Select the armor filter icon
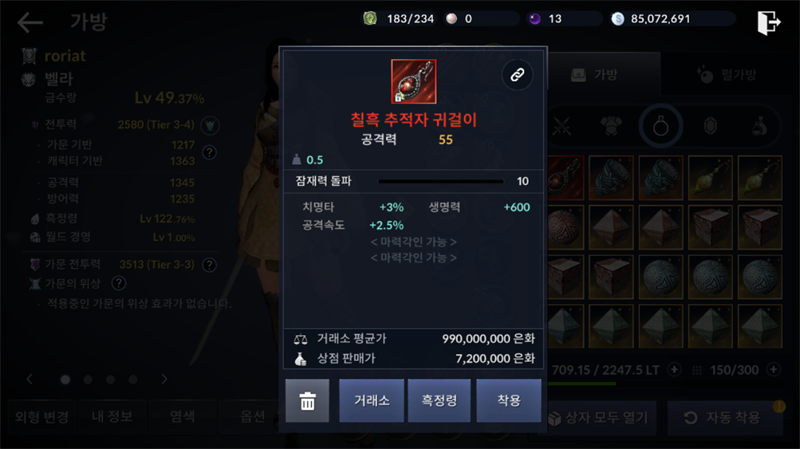Screen dimensions: 800x449 point(611,126)
